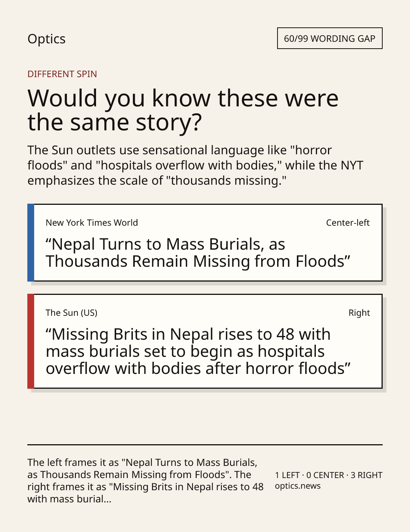Click the headline "Would you know these were"
This screenshot has width=410, height=532.
pyautogui.click(x=183, y=98)
